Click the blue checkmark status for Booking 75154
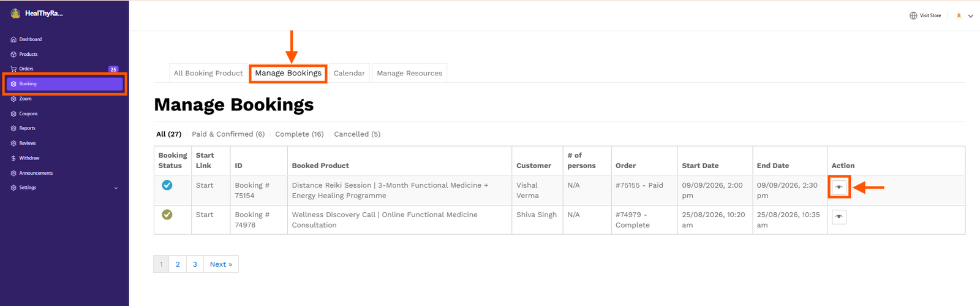 pyautogui.click(x=167, y=185)
